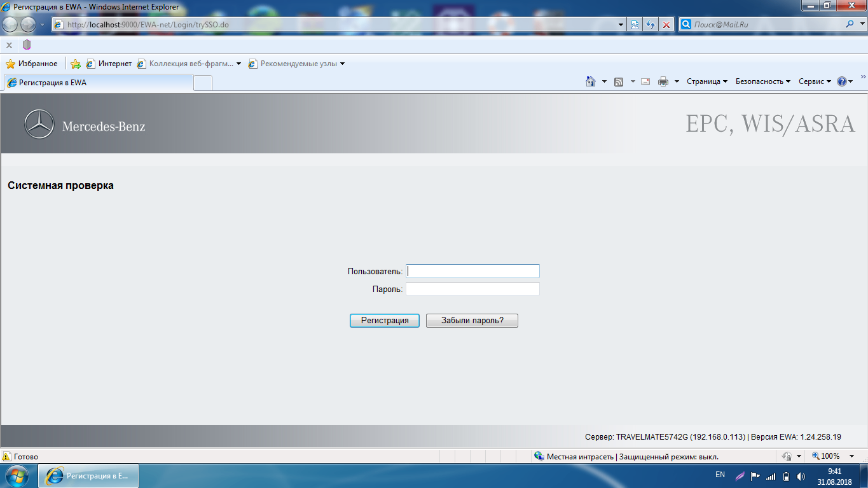
Task: Click the Read Mail envelope icon
Action: click(645, 81)
